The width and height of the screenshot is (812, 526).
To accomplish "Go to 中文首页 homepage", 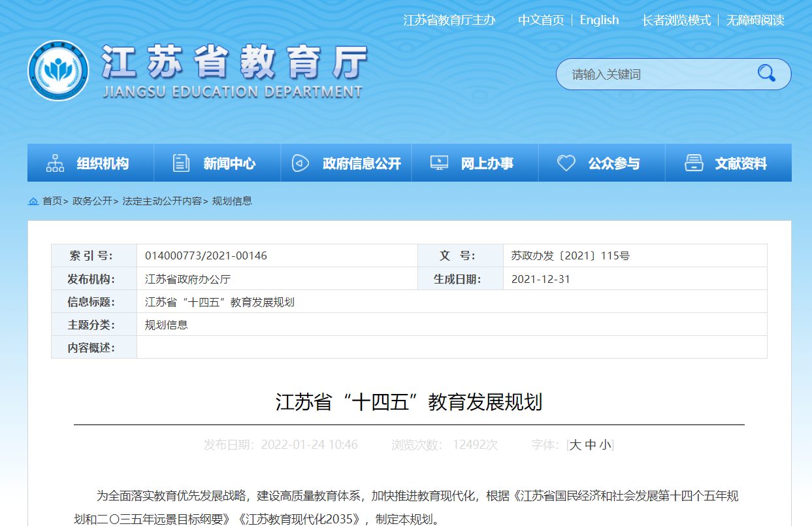I will [x=541, y=20].
